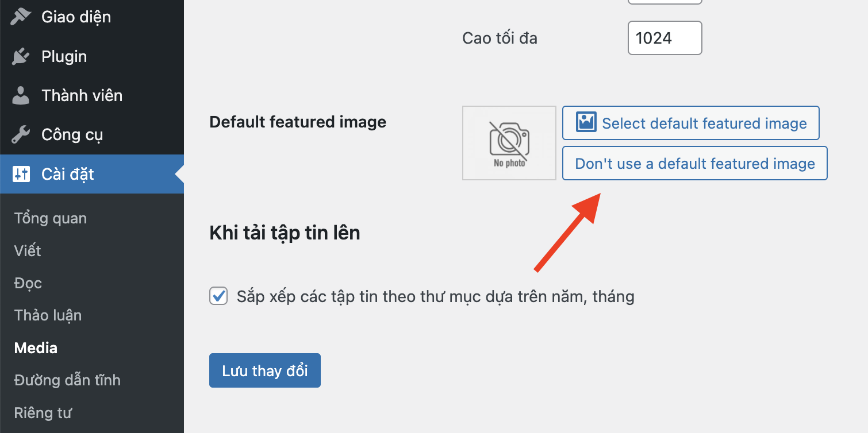Click the picture icon in Select default featured image
The width and height of the screenshot is (868, 433).
pos(586,123)
